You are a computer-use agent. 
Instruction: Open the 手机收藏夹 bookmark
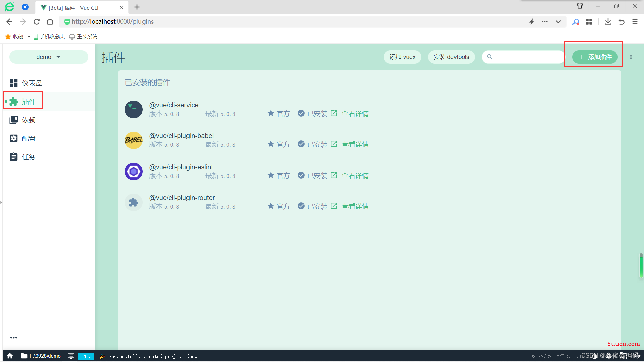[x=49, y=37]
